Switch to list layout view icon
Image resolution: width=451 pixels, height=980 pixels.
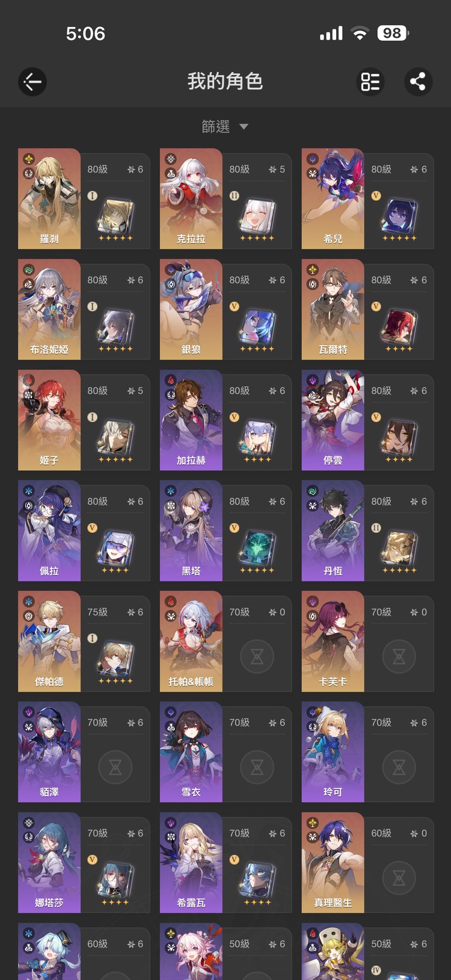click(x=370, y=82)
